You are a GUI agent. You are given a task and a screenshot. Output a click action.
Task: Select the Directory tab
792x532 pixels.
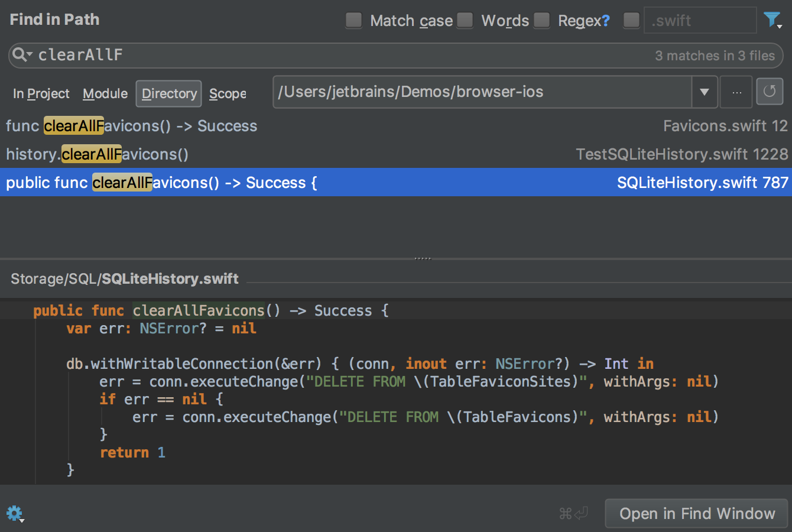pyautogui.click(x=169, y=94)
